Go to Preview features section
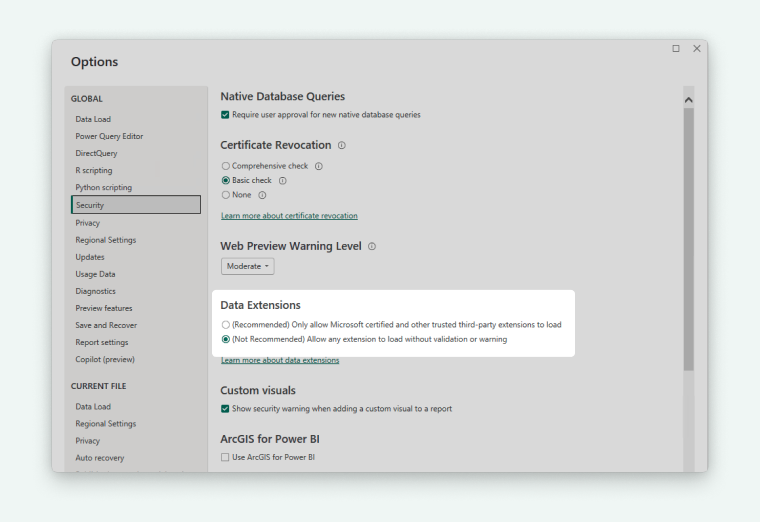This screenshot has width=760, height=522. (104, 308)
